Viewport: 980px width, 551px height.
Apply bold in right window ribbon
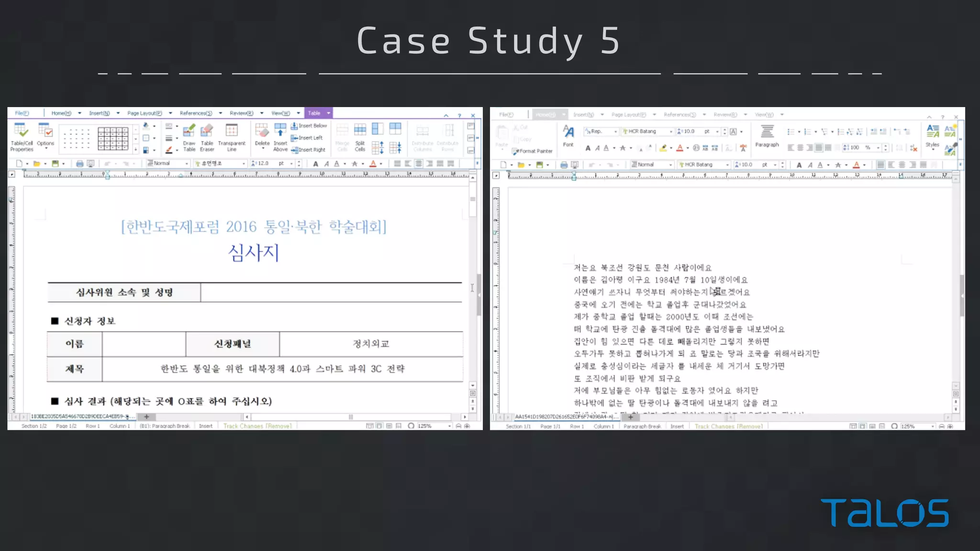pos(588,148)
